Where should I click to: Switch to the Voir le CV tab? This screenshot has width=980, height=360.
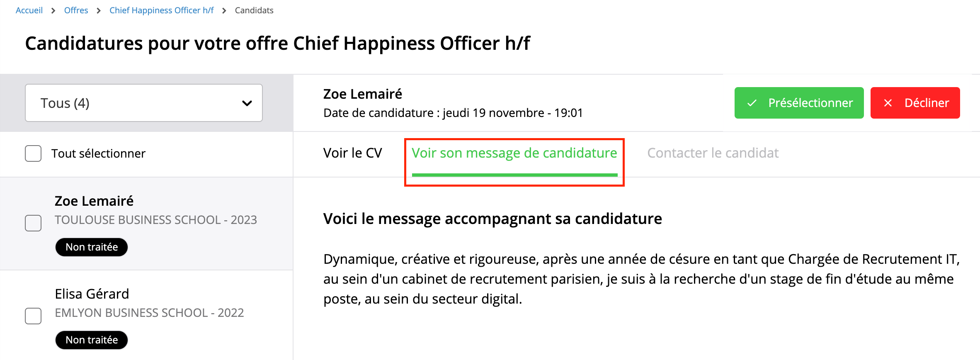pyautogui.click(x=353, y=153)
